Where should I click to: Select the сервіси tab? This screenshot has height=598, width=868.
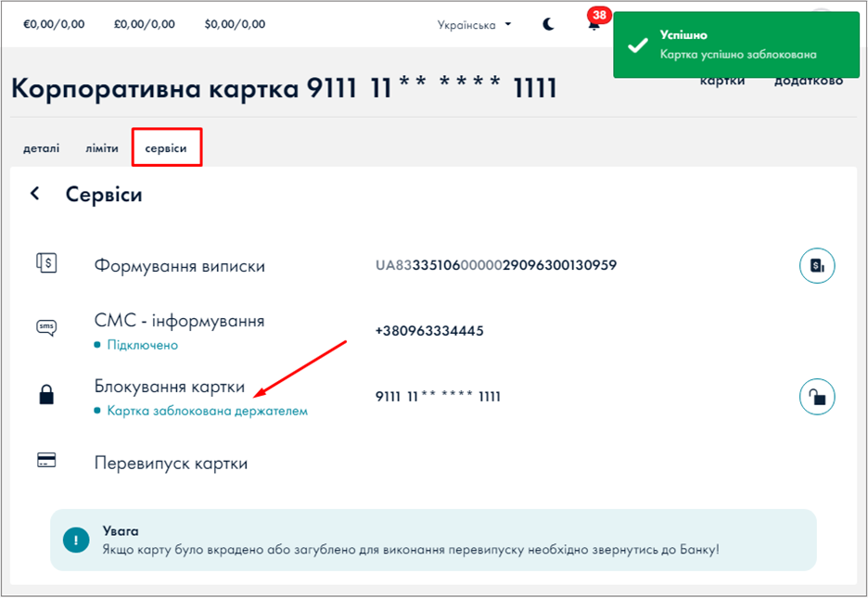(x=166, y=148)
